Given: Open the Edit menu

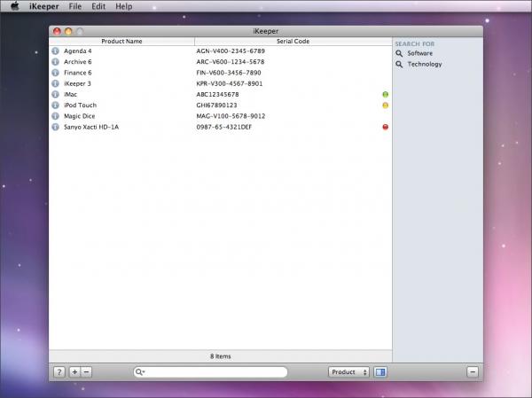Looking at the screenshot, I should 98,6.
